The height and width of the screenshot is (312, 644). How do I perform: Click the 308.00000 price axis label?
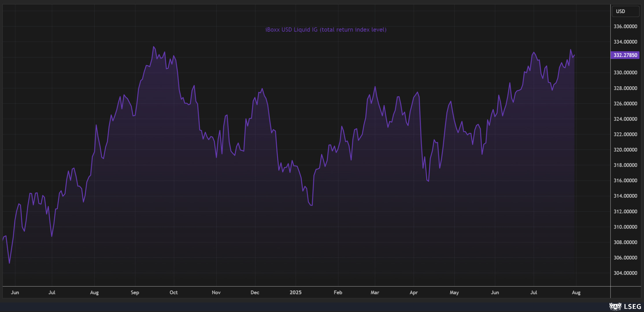625,242
